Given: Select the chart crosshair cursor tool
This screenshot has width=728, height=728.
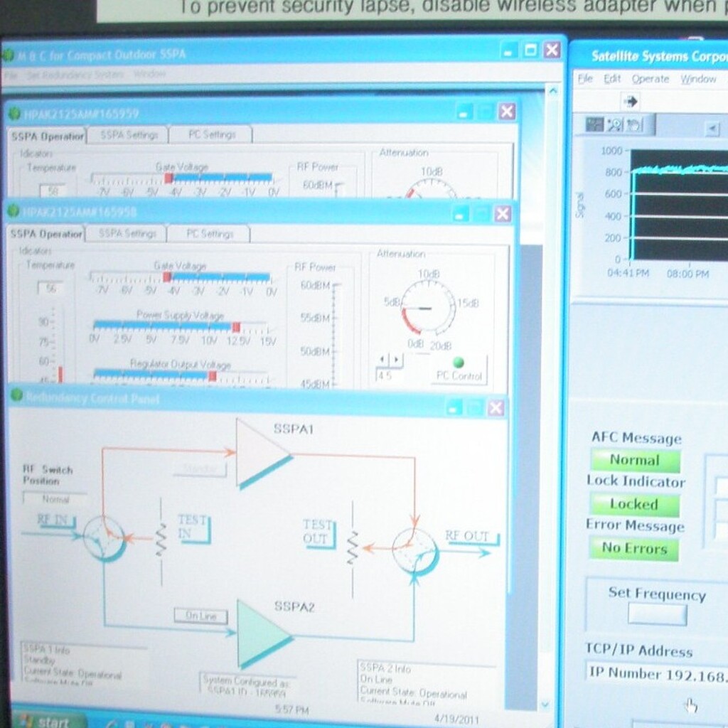Looking at the screenshot, I should (x=594, y=125).
